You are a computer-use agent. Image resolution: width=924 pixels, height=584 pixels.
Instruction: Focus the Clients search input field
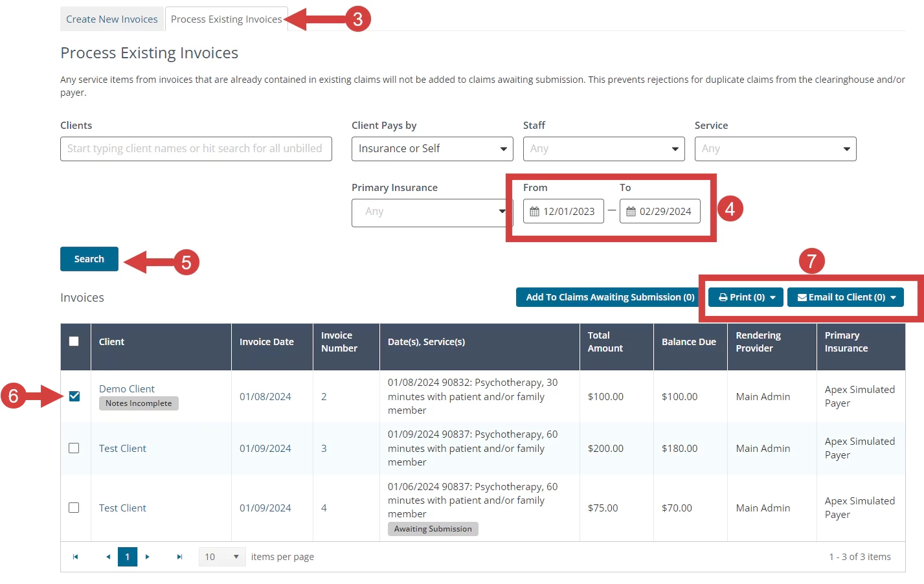click(x=196, y=149)
